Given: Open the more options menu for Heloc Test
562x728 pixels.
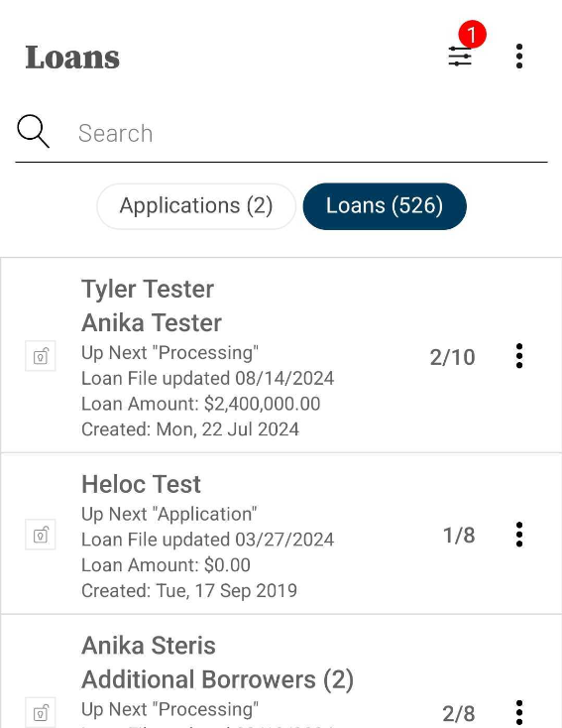Looking at the screenshot, I should tap(519, 535).
